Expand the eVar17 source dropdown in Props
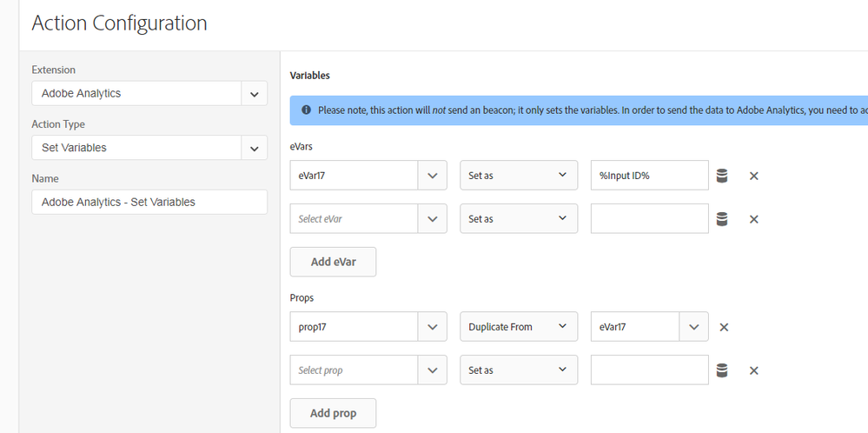Image resolution: width=868 pixels, height=433 pixels. pos(692,327)
